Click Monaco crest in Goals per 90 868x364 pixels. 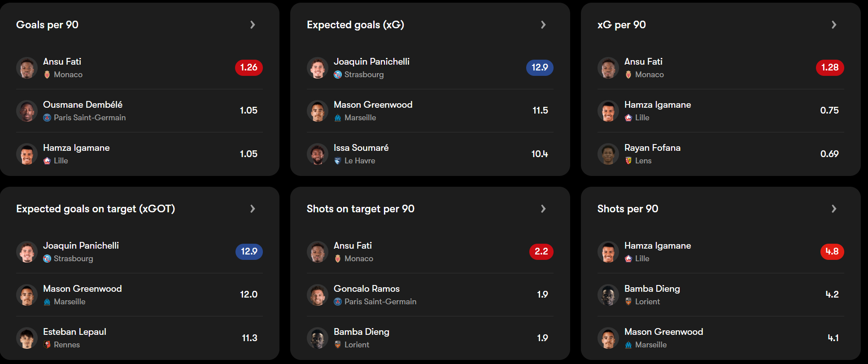click(47, 75)
